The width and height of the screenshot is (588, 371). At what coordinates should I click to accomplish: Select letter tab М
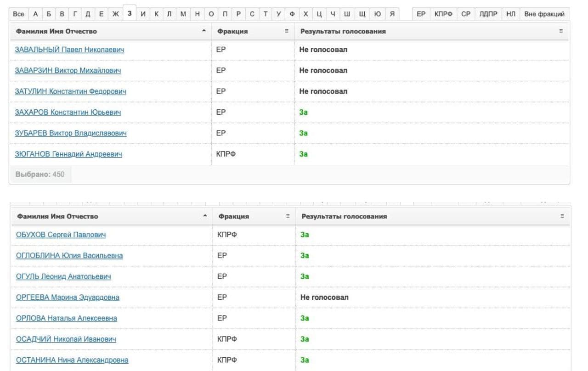tap(183, 14)
